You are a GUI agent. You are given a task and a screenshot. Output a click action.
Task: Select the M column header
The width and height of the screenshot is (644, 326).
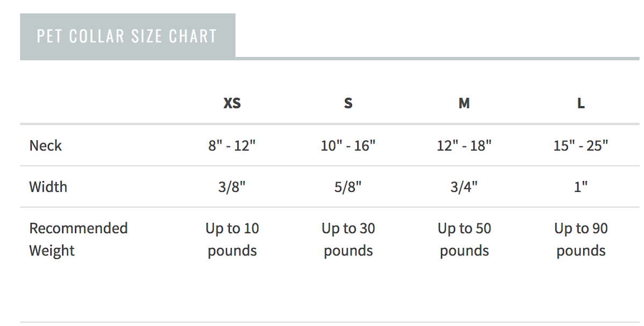tap(464, 104)
